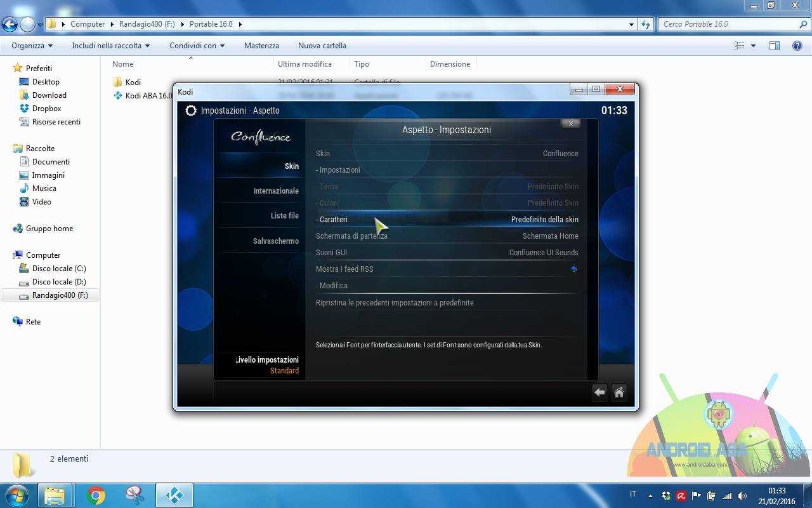Change the Suoni GUI setting
This screenshot has width=812, height=508.
(447, 252)
